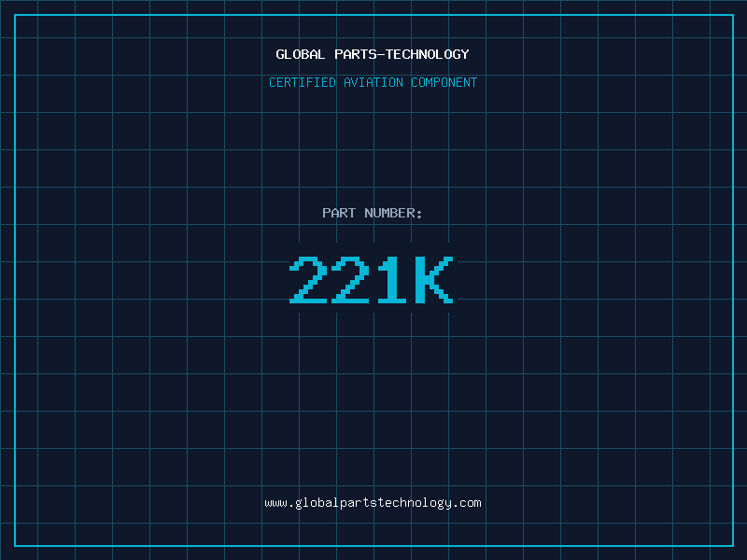Select the part number 221K
The height and width of the screenshot is (560, 747).
coord(372,279)
